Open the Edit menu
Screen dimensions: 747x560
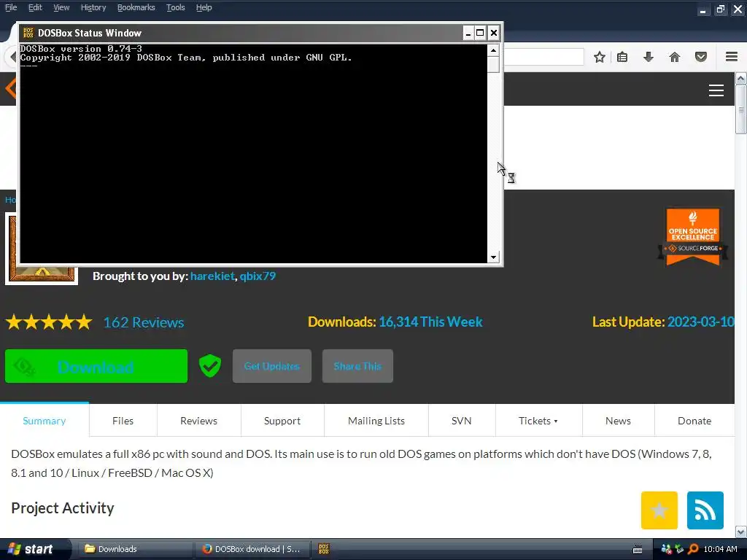(35, 7)
